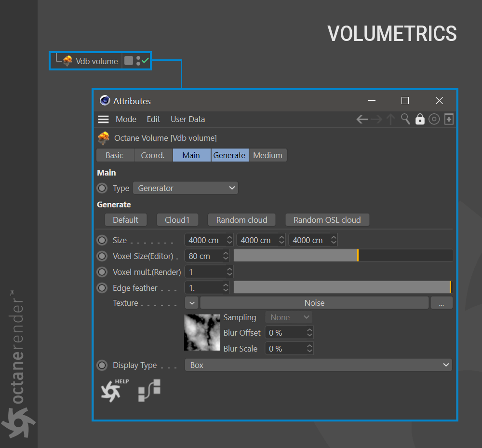Toggle the lock element icon
The width and height of the screenshot is (482, 448).
(420, 119)
